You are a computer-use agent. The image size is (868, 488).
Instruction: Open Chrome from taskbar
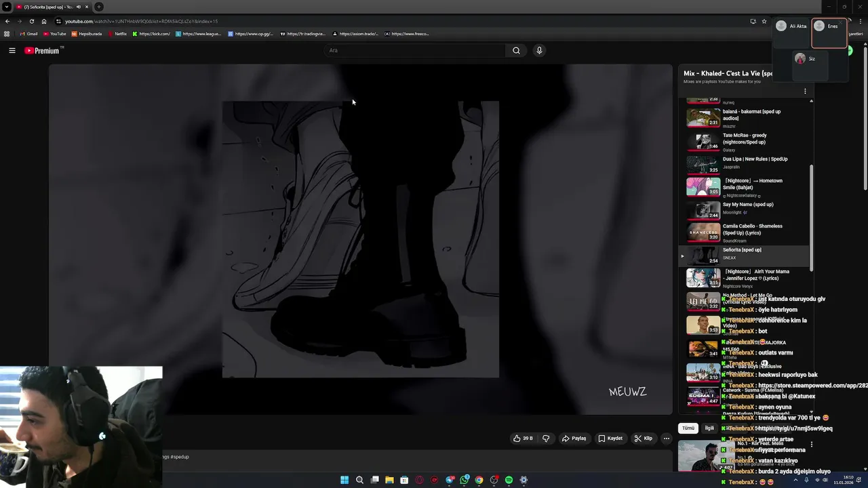pos(479,480)
